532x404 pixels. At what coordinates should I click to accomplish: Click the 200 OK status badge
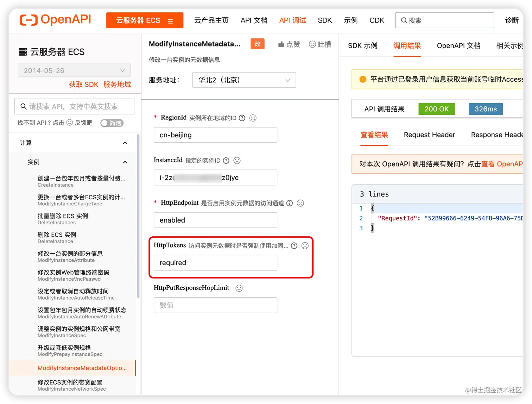point(436,109)
